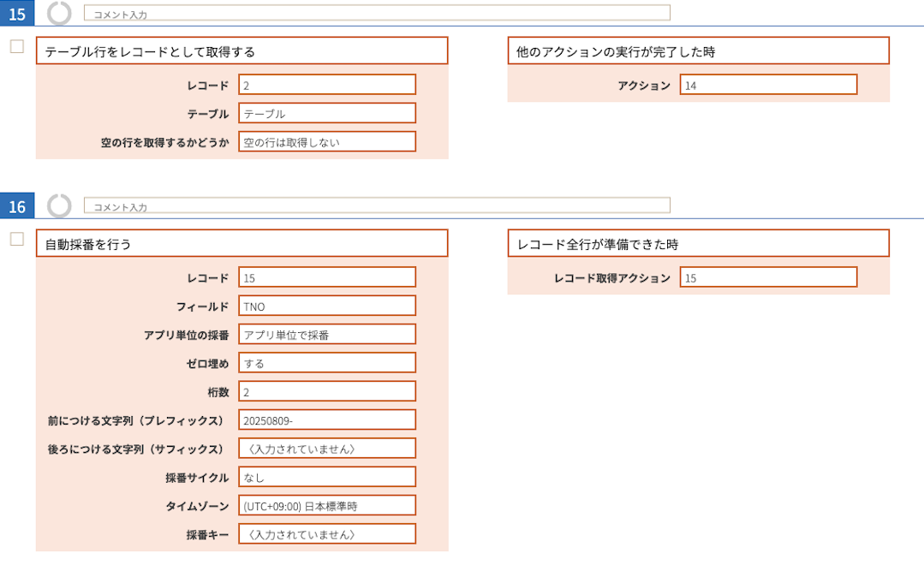This screenshot has width=924, height=571.
Task: Select the blue number badge 16
Action: [17, 205]
